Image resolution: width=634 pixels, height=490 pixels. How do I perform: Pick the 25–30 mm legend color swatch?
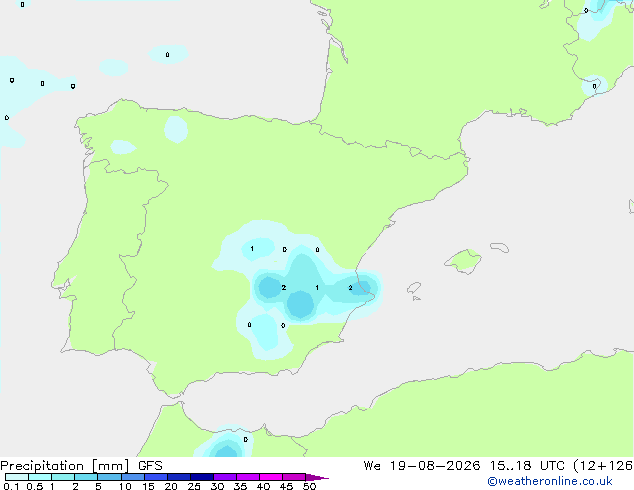click(x=202, y=477)
